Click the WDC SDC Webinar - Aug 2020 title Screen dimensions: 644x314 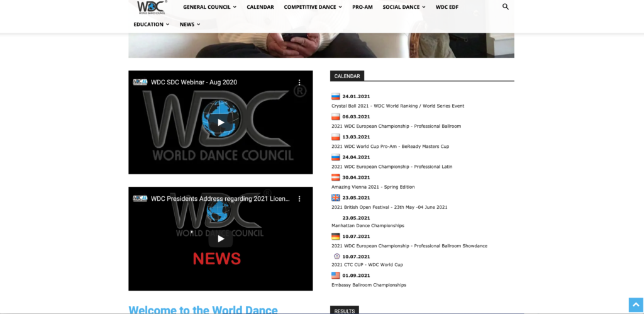194,82
